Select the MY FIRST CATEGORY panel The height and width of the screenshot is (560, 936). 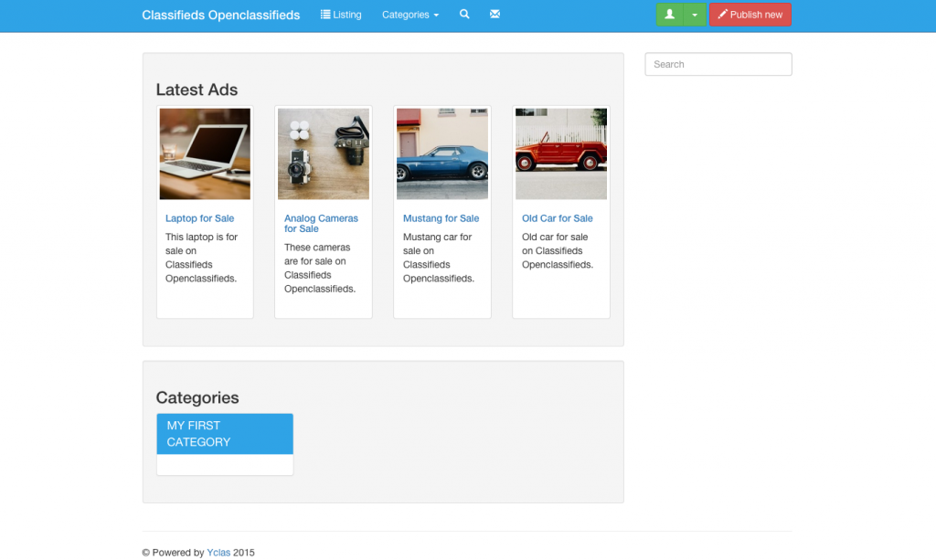click(x=225, y=434)
